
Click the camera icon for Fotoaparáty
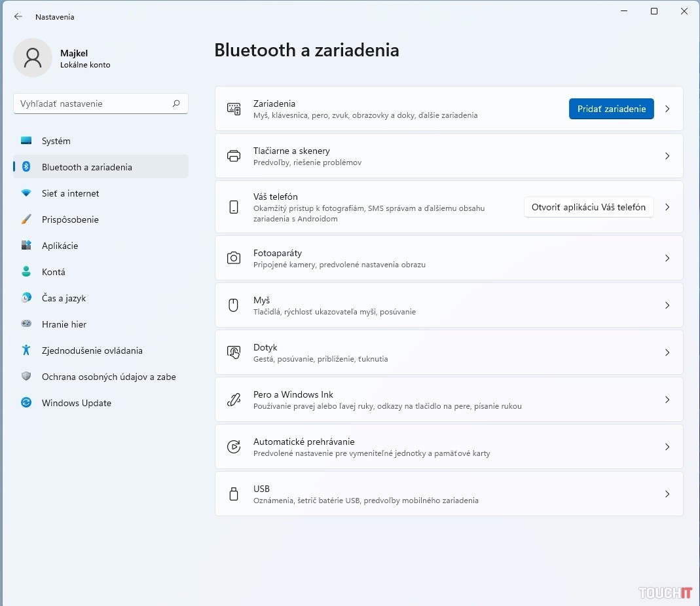click(x=234, y=258)
